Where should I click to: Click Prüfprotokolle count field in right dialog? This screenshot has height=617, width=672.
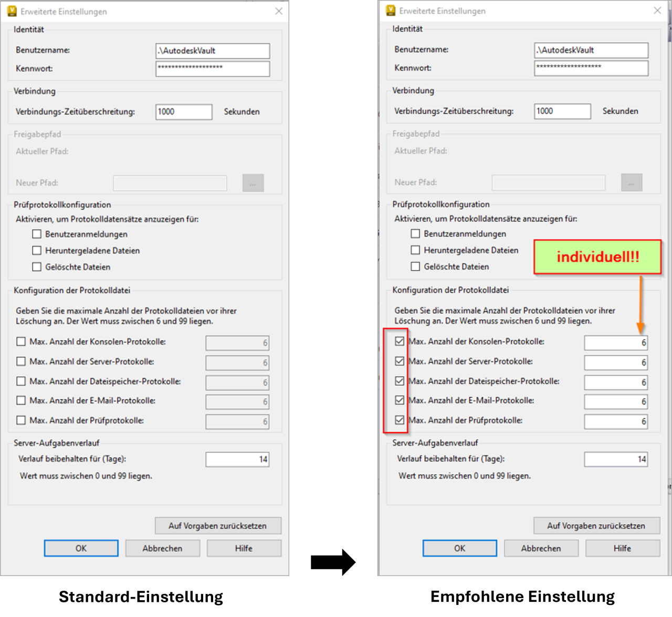pyautogui.click(x=616, y=422)
